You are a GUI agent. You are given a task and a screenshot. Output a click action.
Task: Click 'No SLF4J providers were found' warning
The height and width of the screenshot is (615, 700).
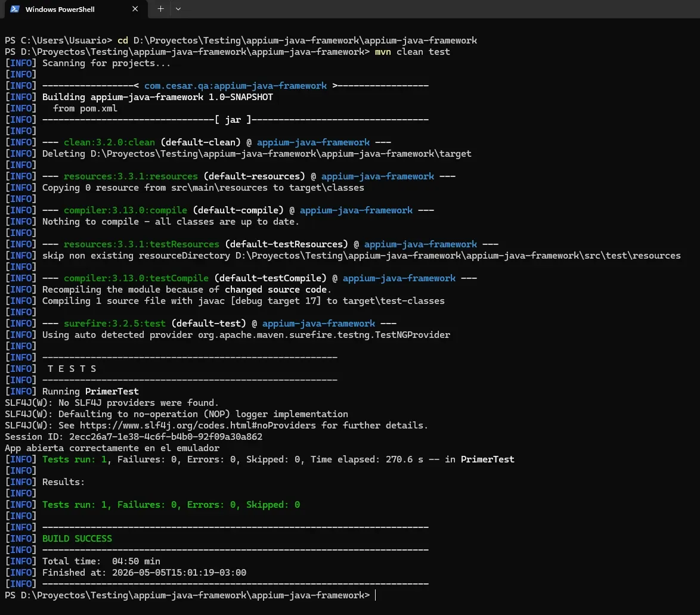pyautogui.click(x=111, y=403)
